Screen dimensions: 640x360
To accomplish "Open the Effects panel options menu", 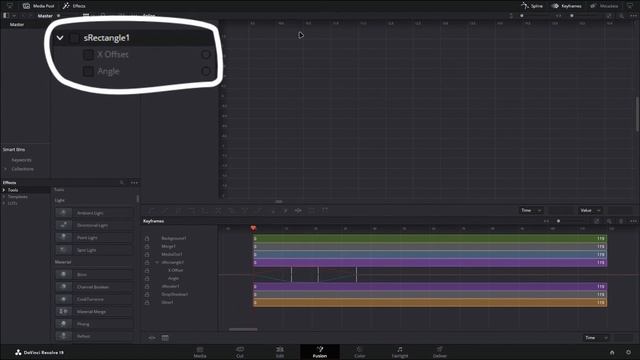I will coord(134,182).
